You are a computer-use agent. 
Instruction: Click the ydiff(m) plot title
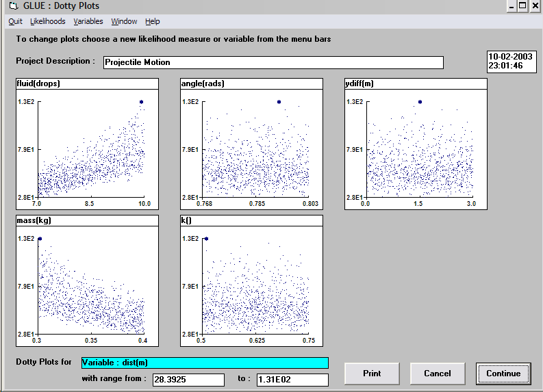click(416, 83)
